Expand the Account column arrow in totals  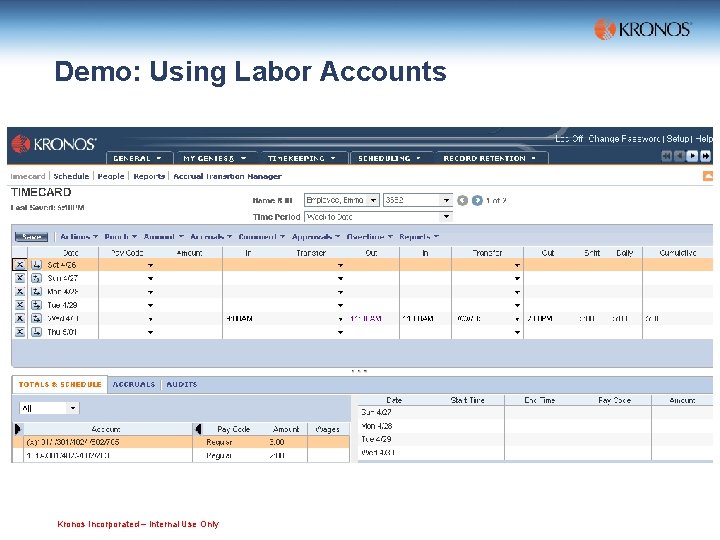pyautogui.click(x=18, y=429)
